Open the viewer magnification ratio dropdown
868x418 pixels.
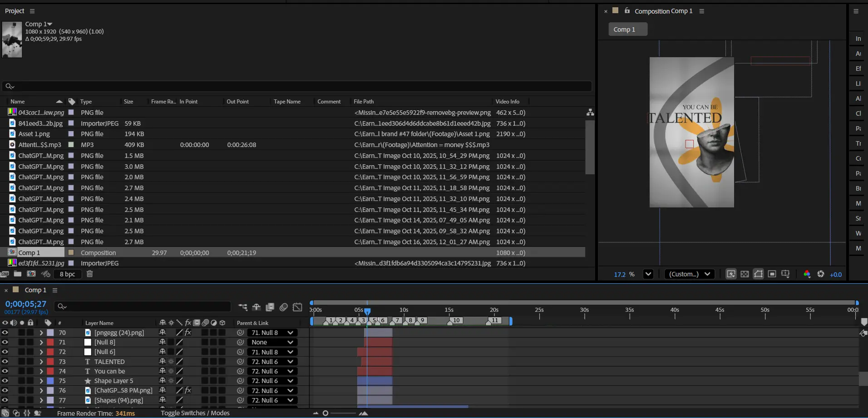pyautogui.click(x=648, y=274)
